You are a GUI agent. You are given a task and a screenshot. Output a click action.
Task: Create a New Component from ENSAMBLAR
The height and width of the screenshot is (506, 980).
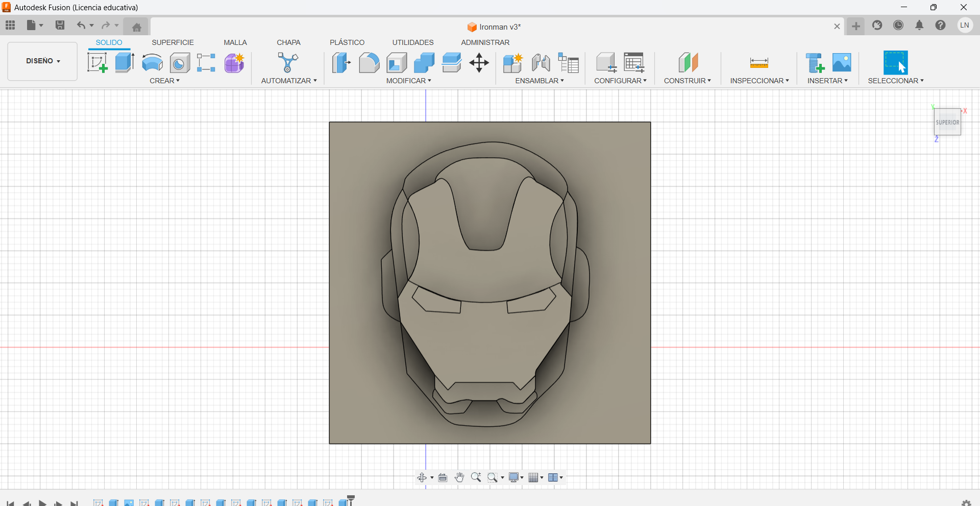[x=513, y=63]
